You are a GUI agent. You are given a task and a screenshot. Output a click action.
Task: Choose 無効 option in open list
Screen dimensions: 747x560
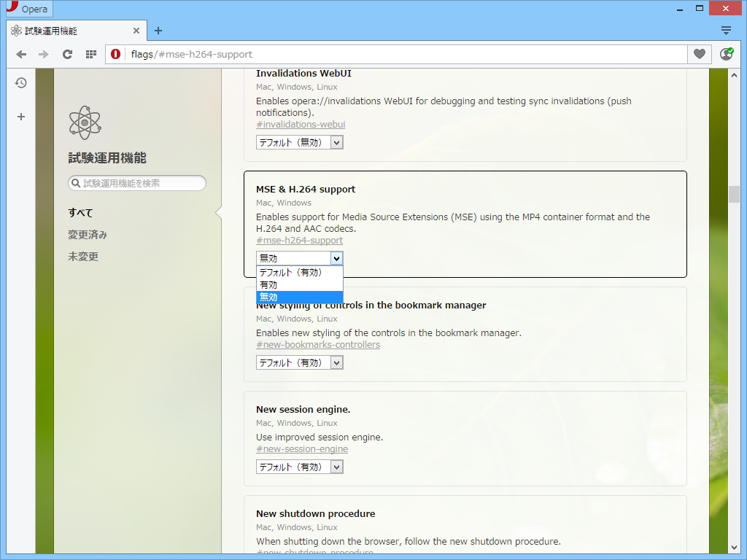coord(300,297)
